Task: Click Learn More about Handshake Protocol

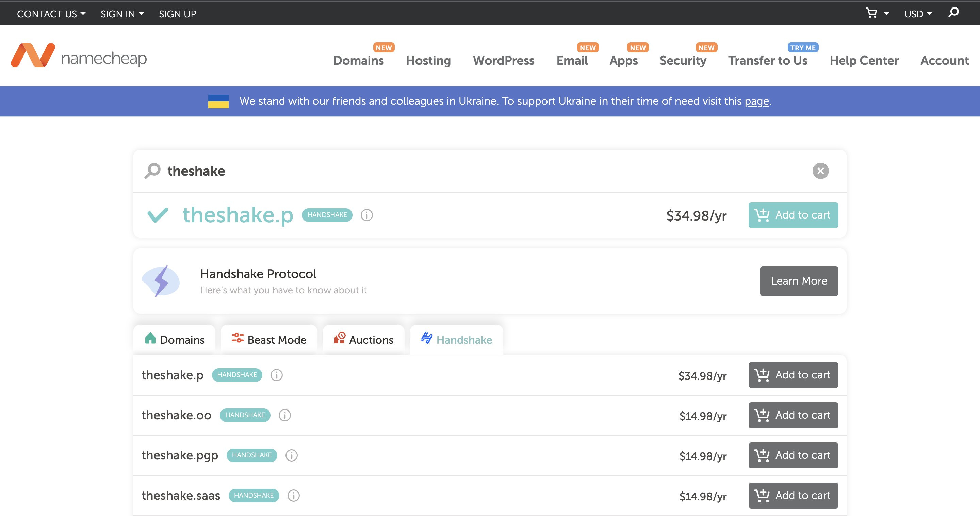Action: [x=799, y=281]
